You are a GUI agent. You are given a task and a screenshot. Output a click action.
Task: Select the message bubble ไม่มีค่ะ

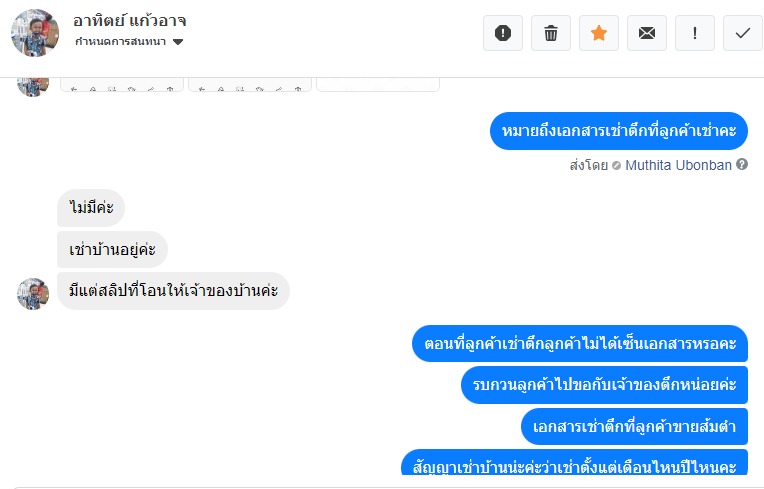(x=91, y=208)
